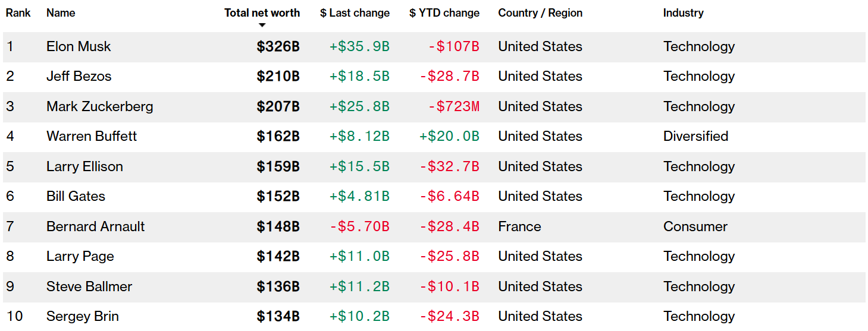Screen dimensions: 868x331
Task: Open Elon Musk's profile
Action: (x=79, y=46)
